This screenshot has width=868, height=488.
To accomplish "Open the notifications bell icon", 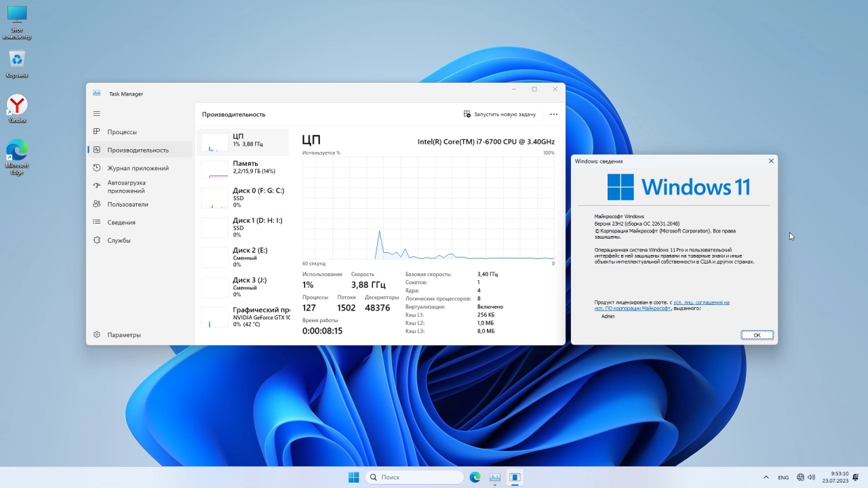I will (x=856, y=477).
